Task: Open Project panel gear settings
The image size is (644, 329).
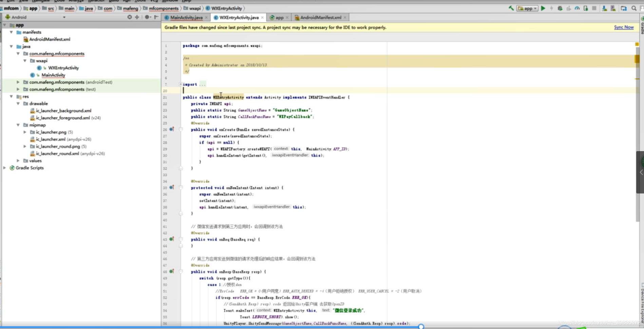Action: click(147, 17)
